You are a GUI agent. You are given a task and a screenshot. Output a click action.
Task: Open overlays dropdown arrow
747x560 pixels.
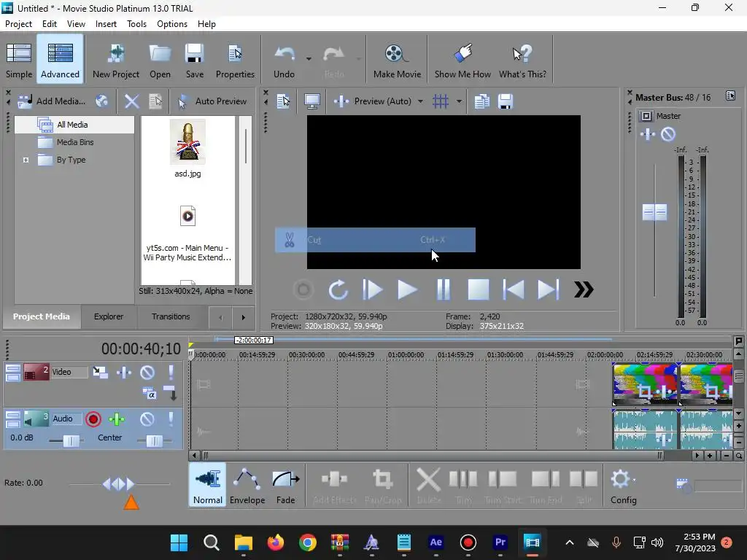point(459,101)
